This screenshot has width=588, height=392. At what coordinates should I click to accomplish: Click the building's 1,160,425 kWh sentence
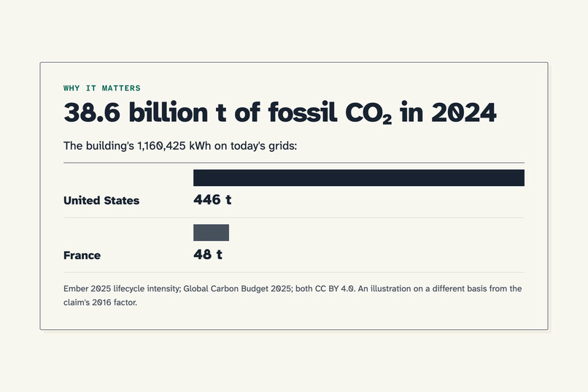180,146
